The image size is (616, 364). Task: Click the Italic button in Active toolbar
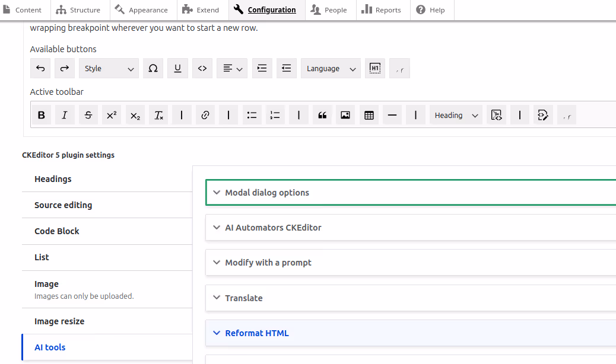click(65, 115)
